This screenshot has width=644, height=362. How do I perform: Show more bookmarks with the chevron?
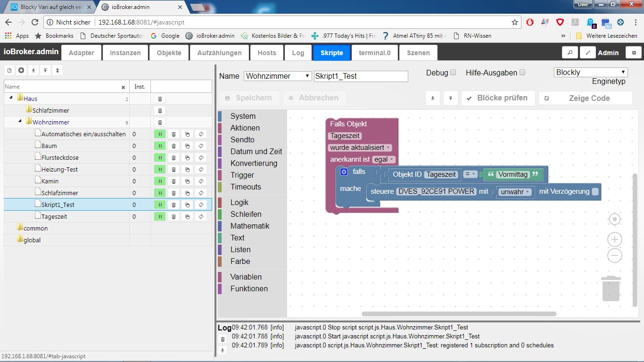pos(563,36)
